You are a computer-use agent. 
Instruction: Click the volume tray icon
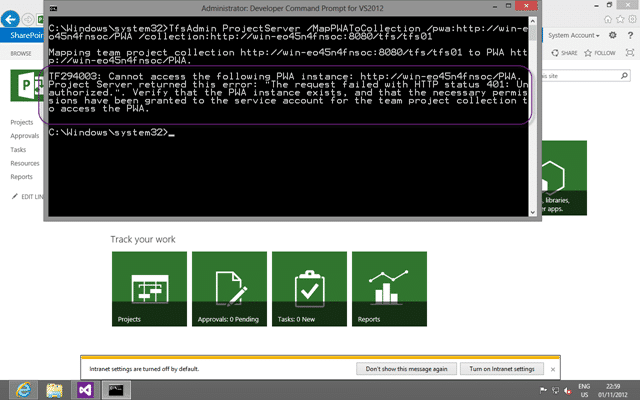(x=567, y=391)
